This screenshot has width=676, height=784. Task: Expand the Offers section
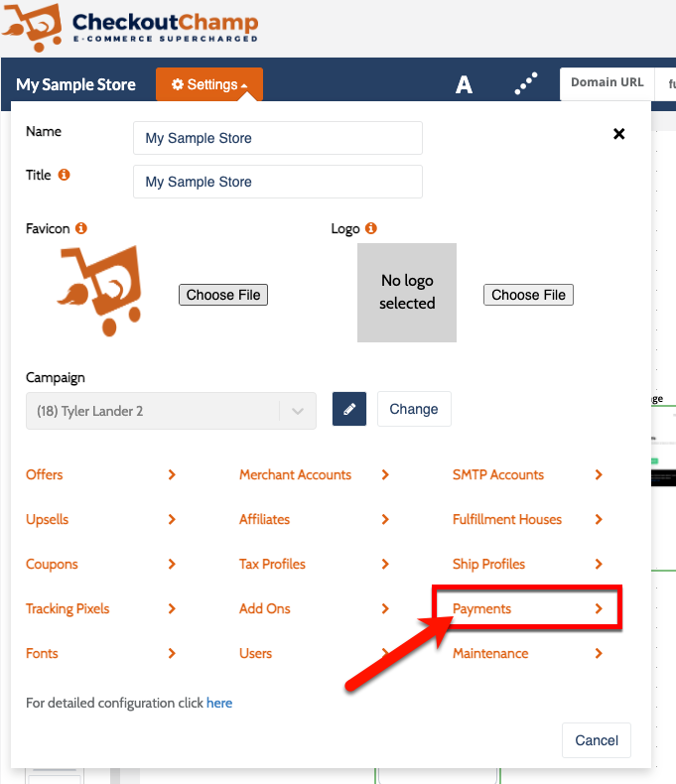[100, 474]
